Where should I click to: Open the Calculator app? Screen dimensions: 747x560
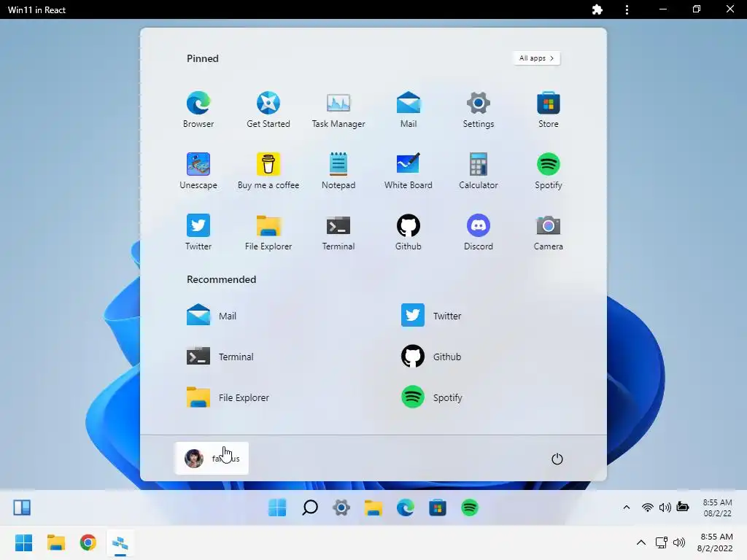(x=479, y=171)
